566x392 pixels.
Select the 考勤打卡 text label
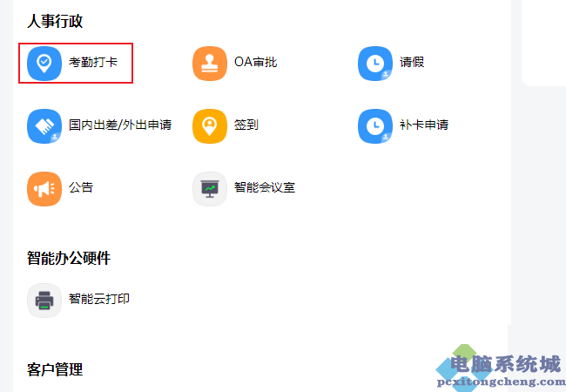(93, 62)
